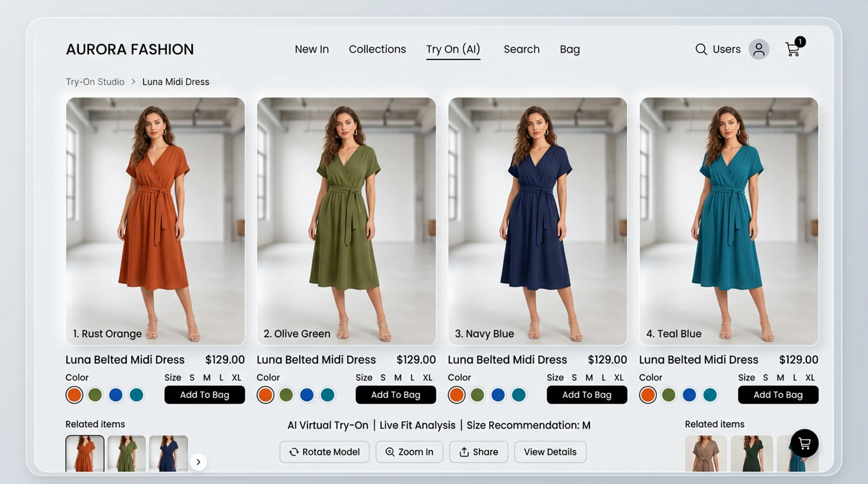
Task: Select orange swatch under Teal Blue card
Action: 648,395
